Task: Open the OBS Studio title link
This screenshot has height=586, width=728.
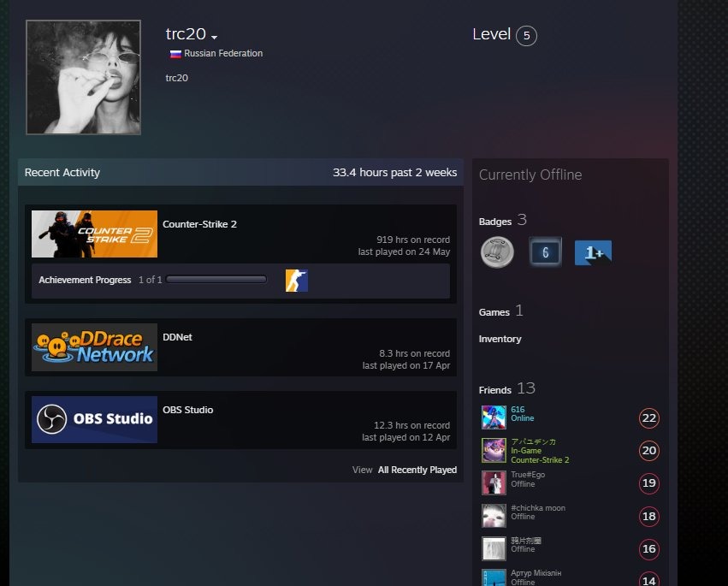Action: [x=187, y=410]
